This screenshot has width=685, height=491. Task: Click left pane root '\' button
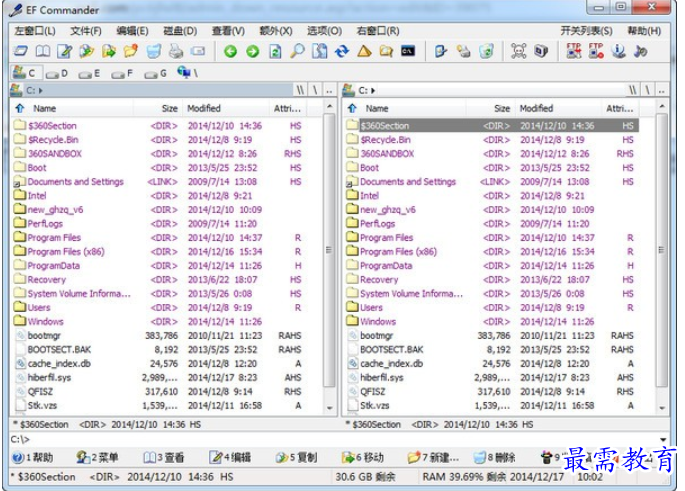tap(315, 90)
